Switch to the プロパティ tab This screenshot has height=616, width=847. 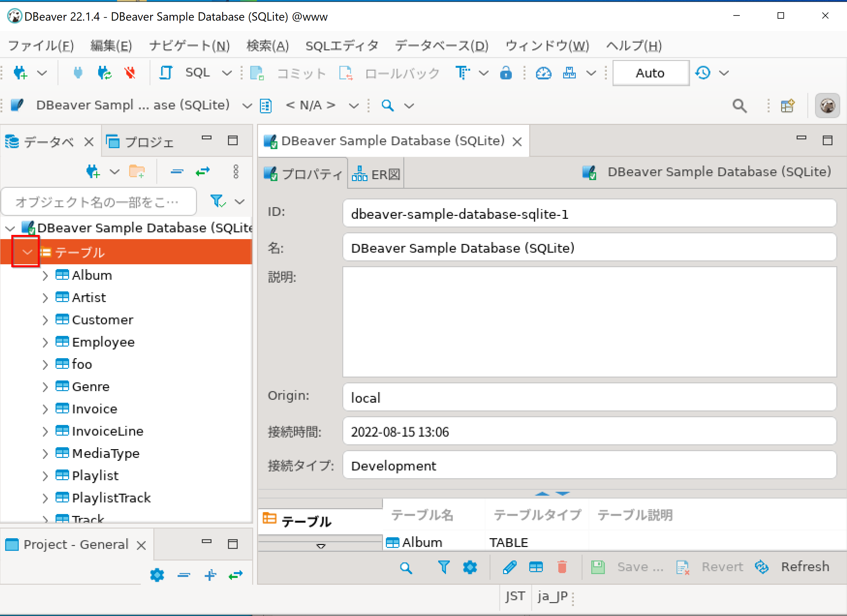(303, 174)
